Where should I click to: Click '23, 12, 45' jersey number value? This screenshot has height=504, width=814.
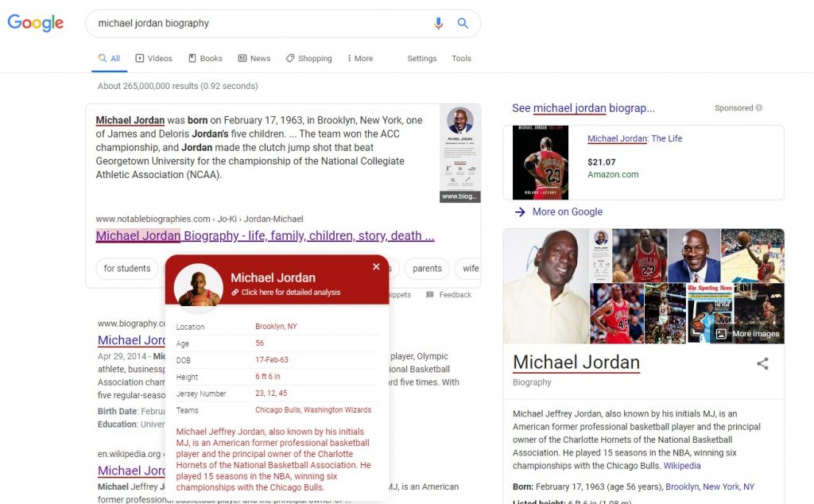pos(271,393)
